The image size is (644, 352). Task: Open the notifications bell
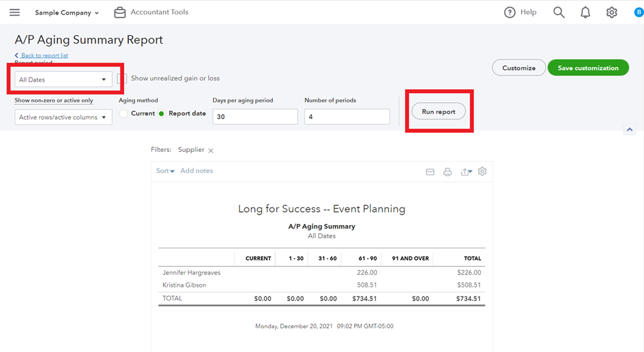pyautogui.click(x=585, y=13)
